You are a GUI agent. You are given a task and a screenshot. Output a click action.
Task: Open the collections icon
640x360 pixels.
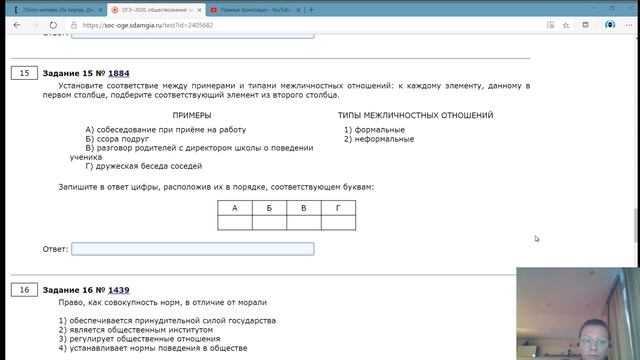pyautogui.click(x=585, y=25)
